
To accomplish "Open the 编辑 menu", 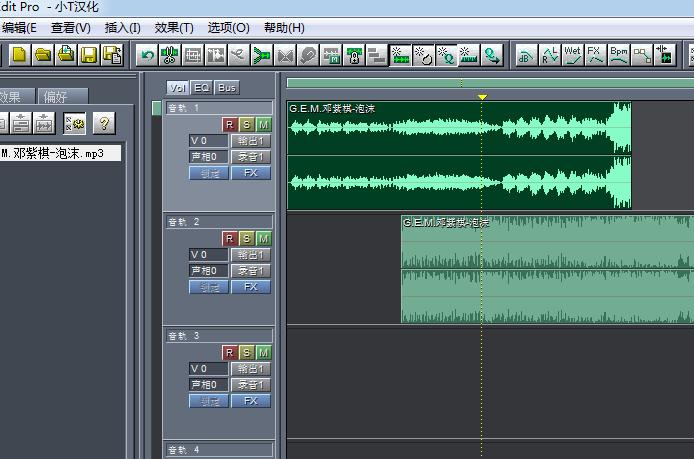I will tap(19, 28).
